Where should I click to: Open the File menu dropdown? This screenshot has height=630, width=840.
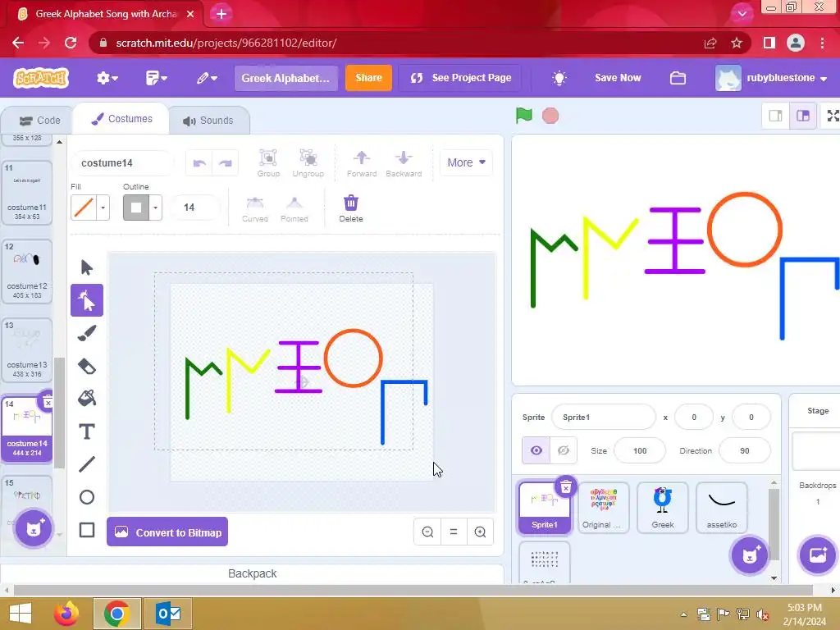(x=157, y=78)
